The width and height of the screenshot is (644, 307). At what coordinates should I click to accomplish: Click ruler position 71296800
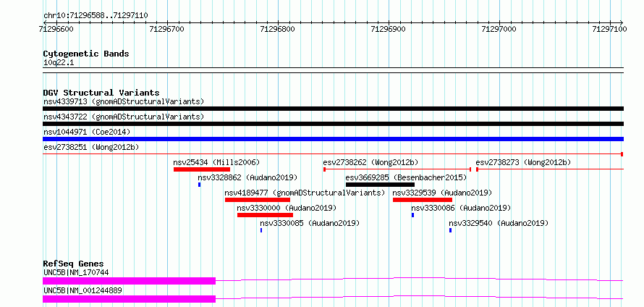pyautogui.click(x=278, y=29)
